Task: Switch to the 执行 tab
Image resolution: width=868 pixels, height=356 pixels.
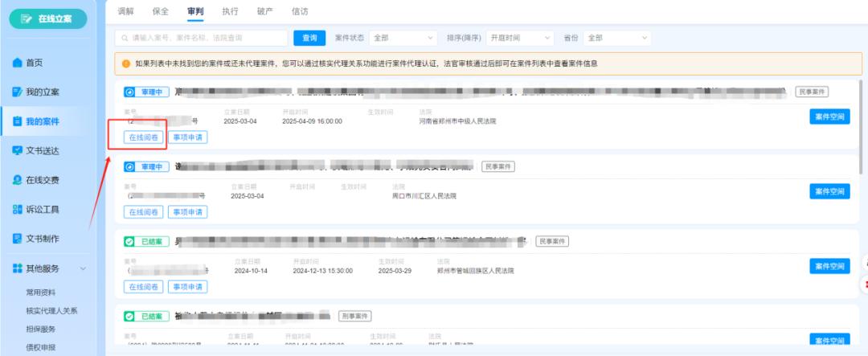Action: 230,11
